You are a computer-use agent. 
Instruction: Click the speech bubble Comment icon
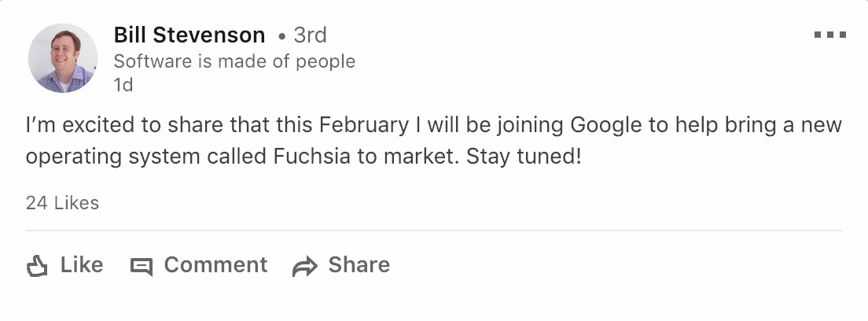point(141,267)
